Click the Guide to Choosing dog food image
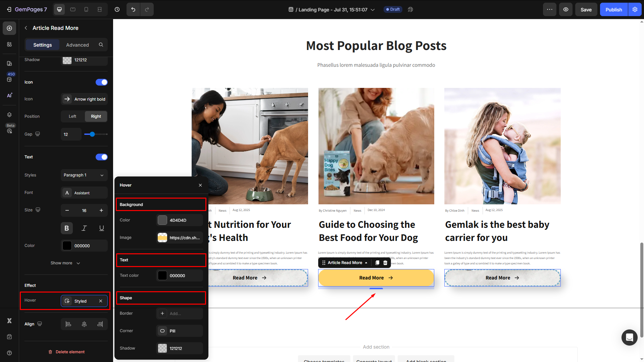 (x=376, y=146)
